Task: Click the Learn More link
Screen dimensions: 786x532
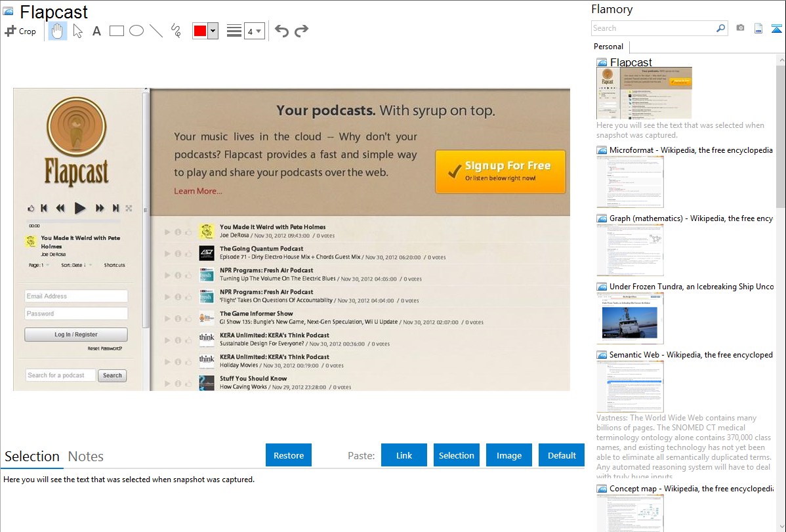Action: (x=198, y=191)
